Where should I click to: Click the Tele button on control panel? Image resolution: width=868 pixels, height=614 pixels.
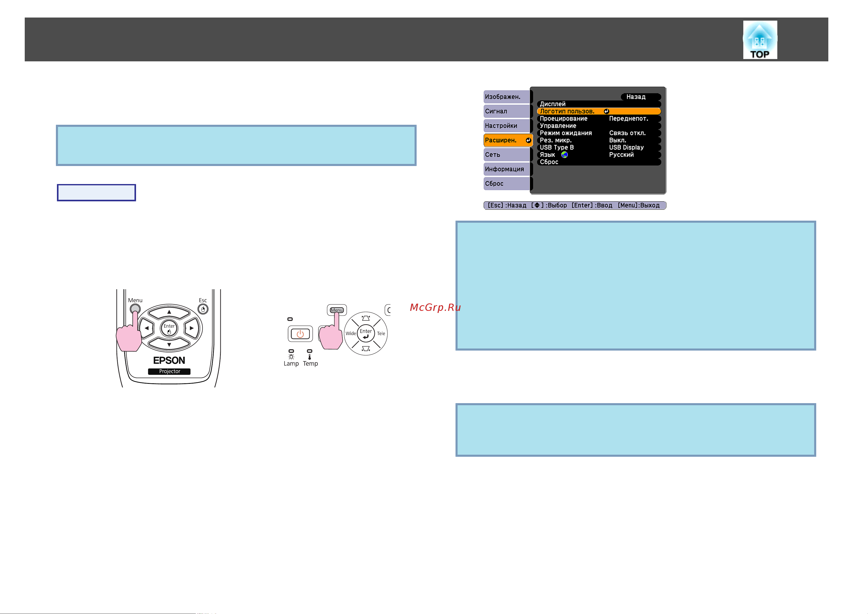click(x=381, y=333)
